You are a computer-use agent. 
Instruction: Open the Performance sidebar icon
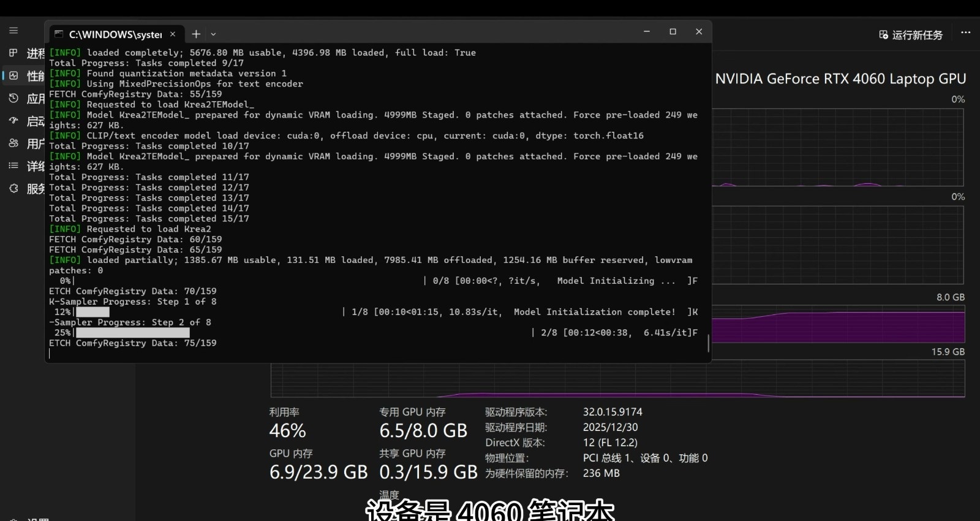13,75
